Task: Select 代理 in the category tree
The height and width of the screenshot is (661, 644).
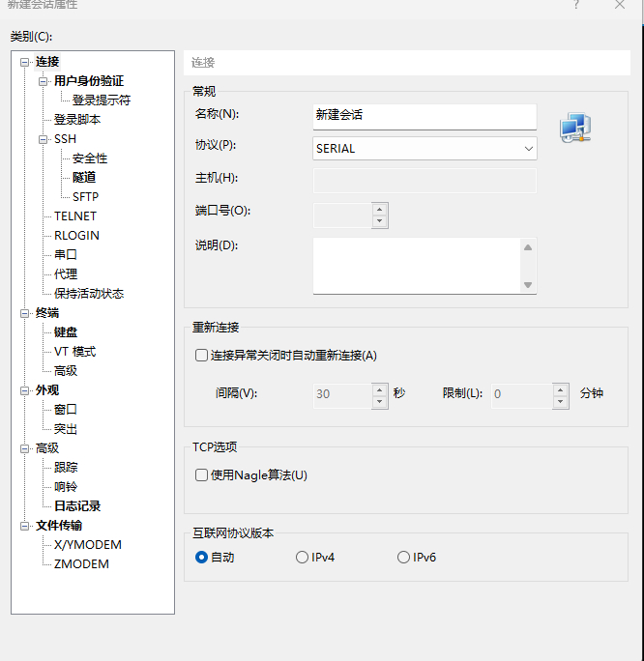Action: pyautogui.click(x=66, y=273)
